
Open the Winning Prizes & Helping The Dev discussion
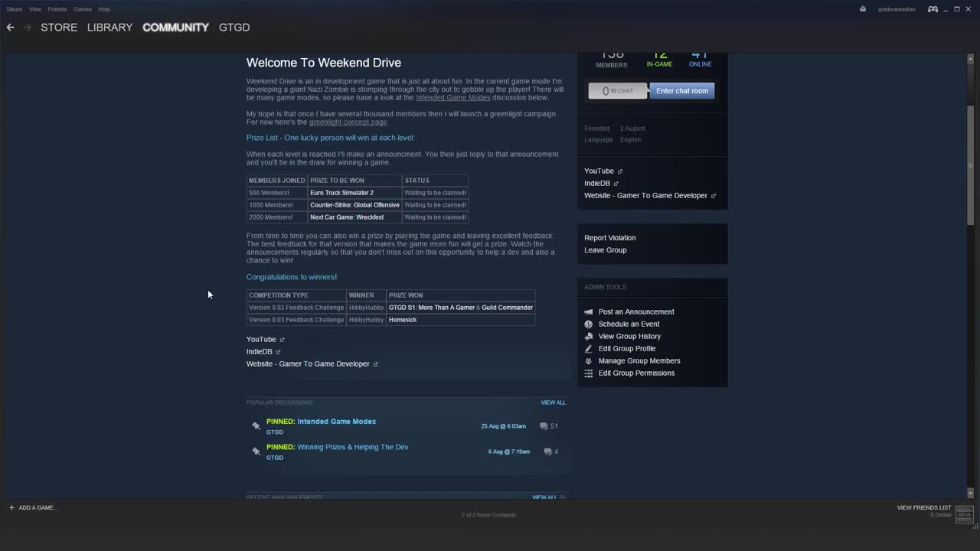(352, 447)
